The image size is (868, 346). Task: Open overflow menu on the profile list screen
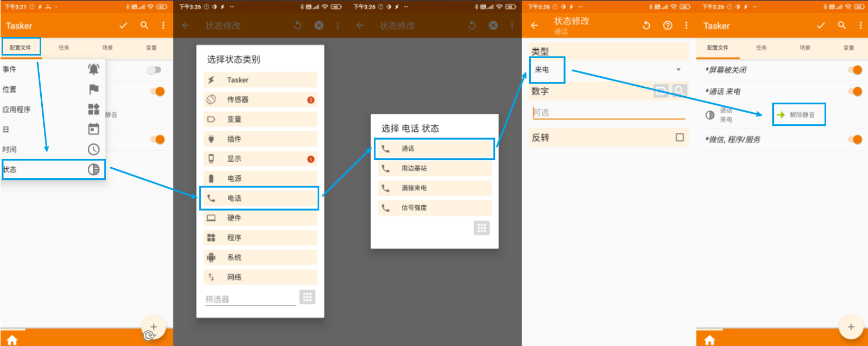click(861, 25)
